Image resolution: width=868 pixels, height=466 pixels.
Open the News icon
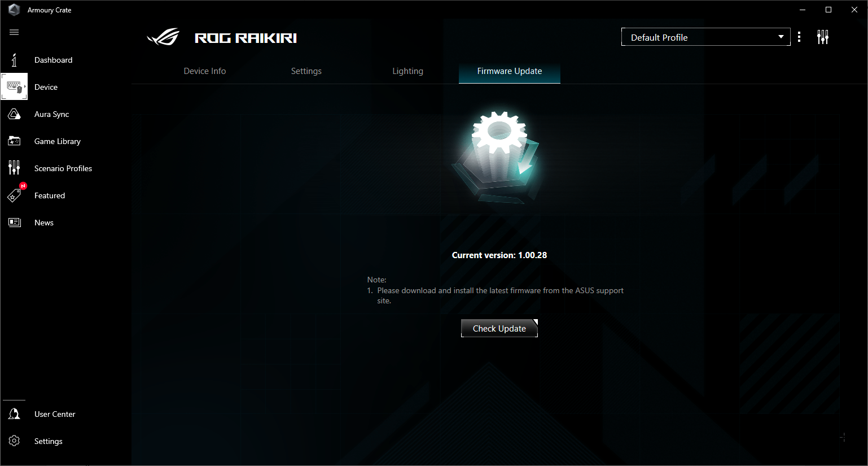point(14,223)
